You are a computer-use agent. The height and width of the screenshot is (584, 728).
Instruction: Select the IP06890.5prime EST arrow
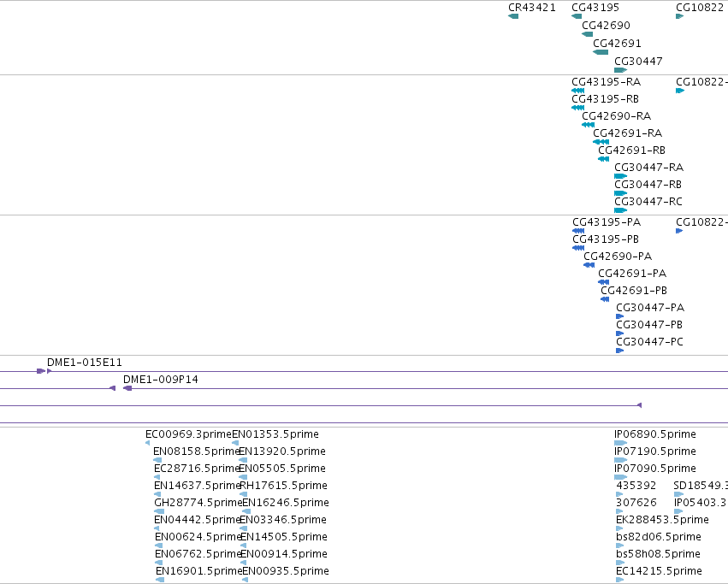tap(621, 443)
